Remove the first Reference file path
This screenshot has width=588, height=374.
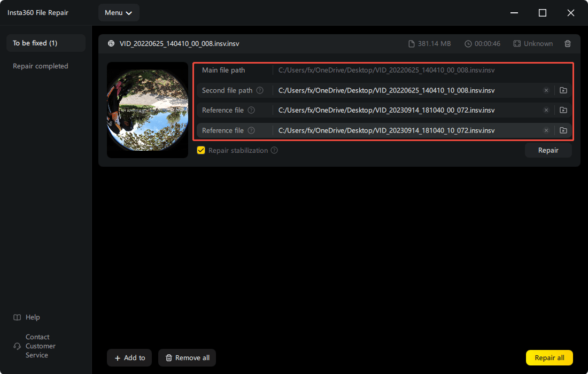(x=546, y=110)
